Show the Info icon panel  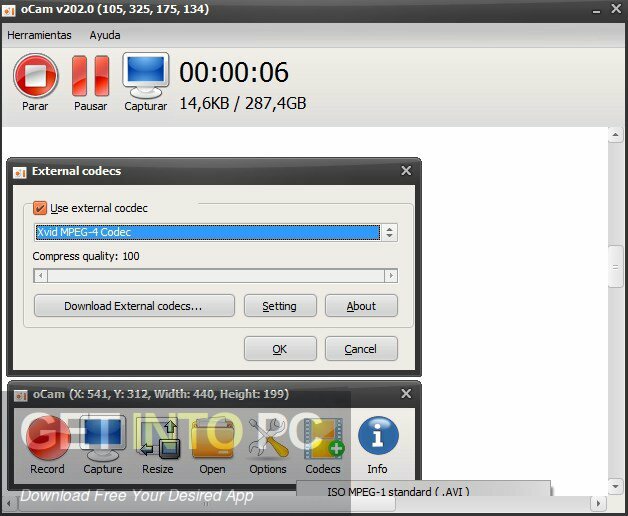point(378,436)
